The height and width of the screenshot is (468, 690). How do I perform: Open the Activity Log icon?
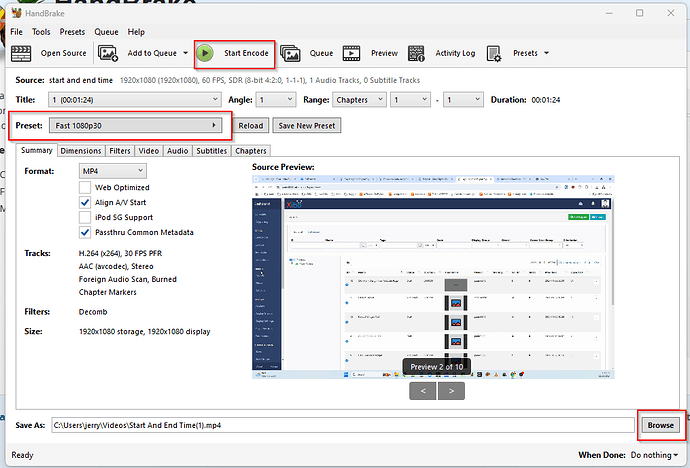(x=418, y=53)
